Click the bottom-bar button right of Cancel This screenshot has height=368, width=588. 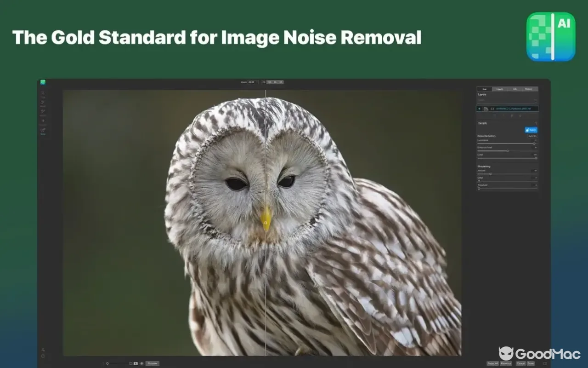point(531,363)
